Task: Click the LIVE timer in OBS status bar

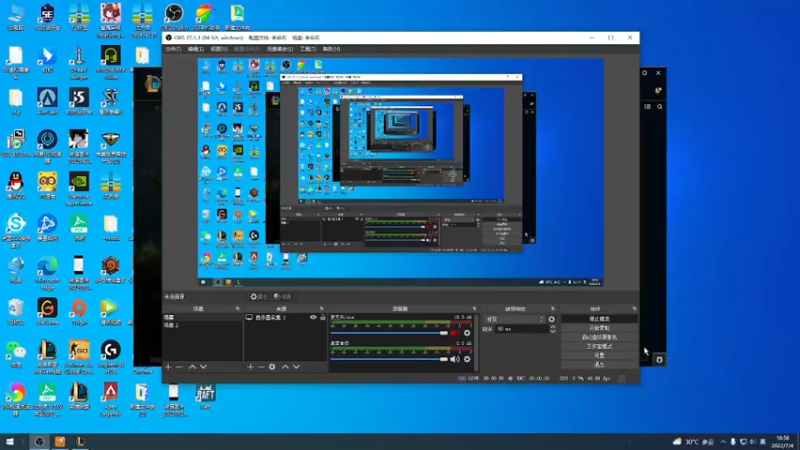Action: coord(481,379)
